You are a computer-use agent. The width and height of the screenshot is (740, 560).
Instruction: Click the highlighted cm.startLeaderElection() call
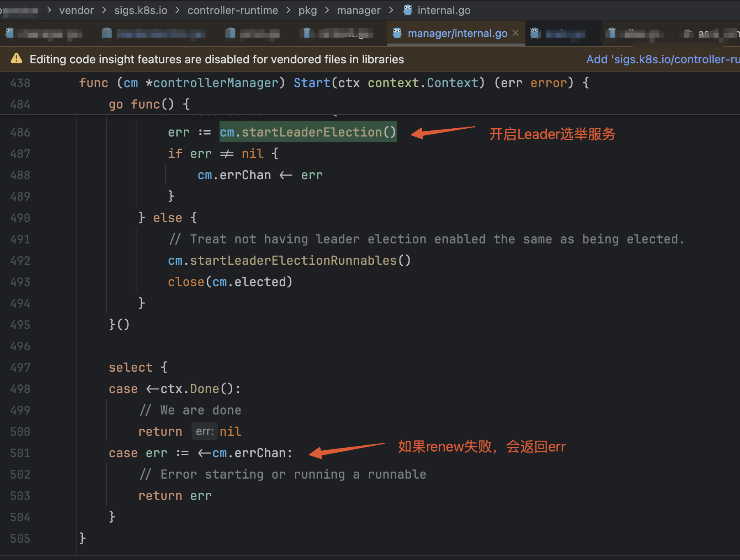click(x=308, y=132)
